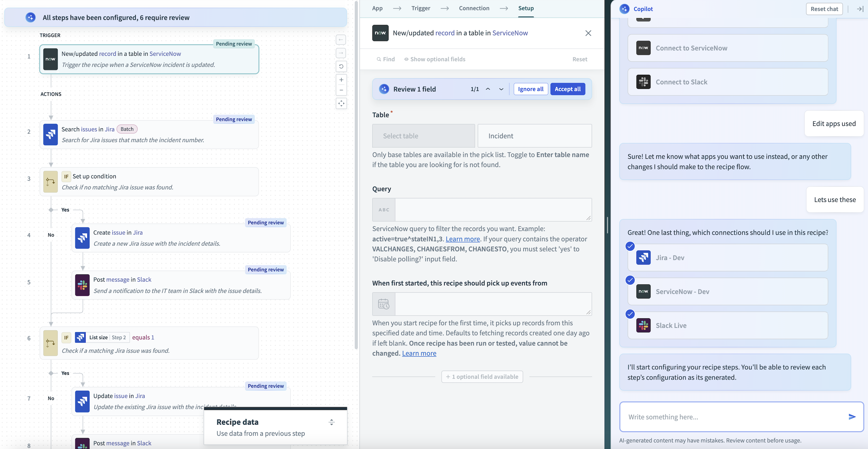Image resolution: width=868 pixels, height=449 pixels.
Task: Open the Learn more link under Query
Action: pyautogui.click(x=462, y=239)
